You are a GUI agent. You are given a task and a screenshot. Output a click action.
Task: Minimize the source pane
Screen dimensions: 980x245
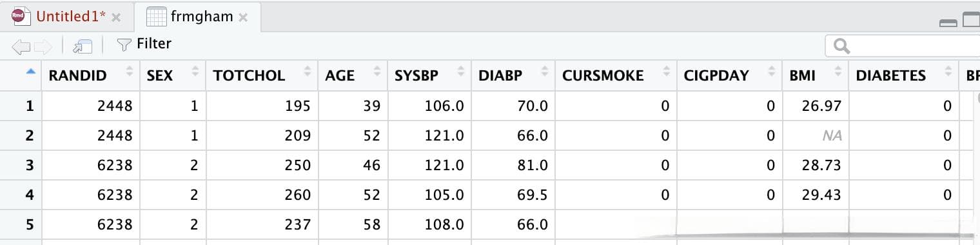(948, 23)
